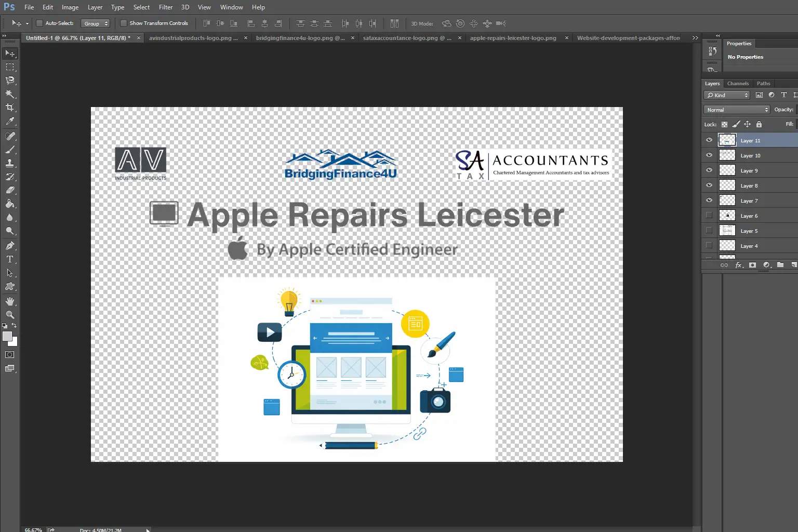Open the Image menu
Image resolution: width=798 pixels, height=532 pixels.
tap(70, 7)
